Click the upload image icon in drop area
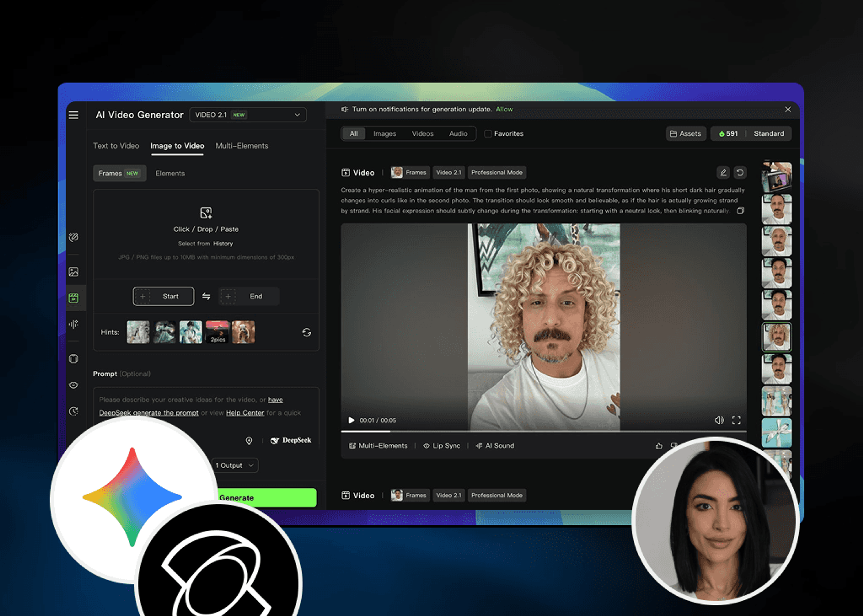Image resolution: width=863 pixels, height=616 pixels. (x=206, y=213)
